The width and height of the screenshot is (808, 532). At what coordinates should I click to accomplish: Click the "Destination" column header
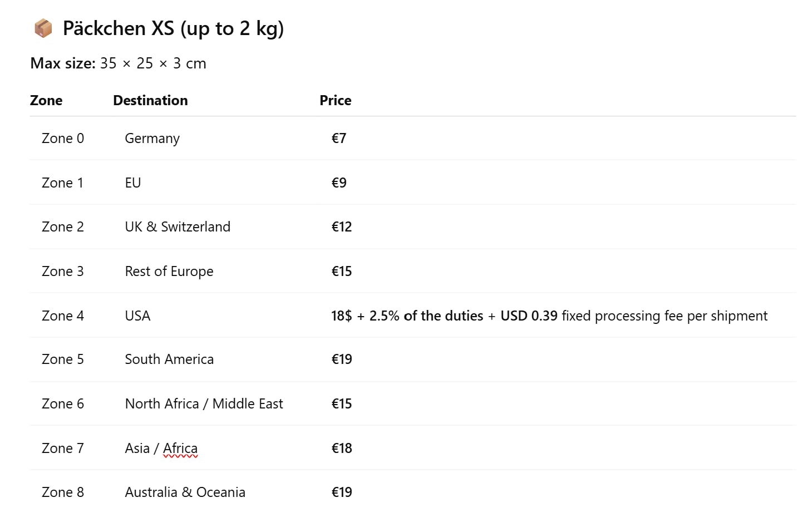pos(150,100)
